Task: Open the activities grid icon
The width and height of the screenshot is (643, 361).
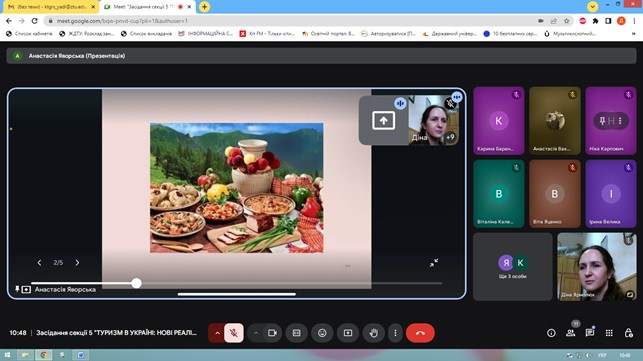Action: [609, 333]
